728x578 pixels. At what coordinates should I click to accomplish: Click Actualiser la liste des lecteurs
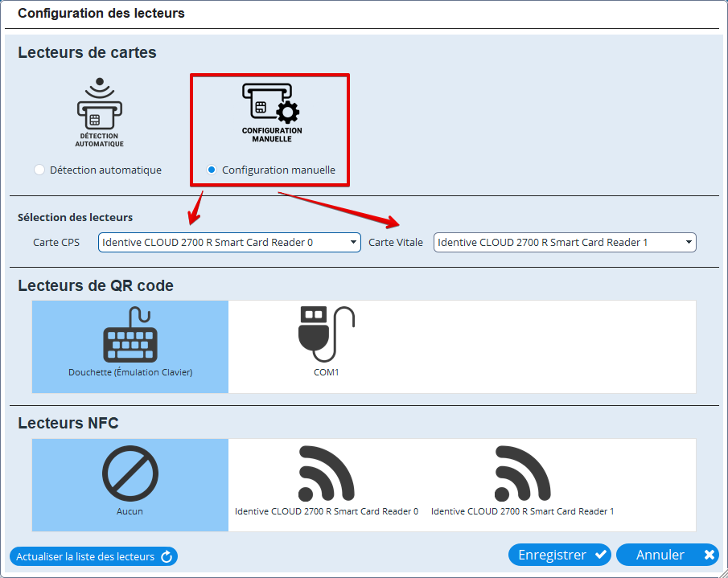coord(85,556)
